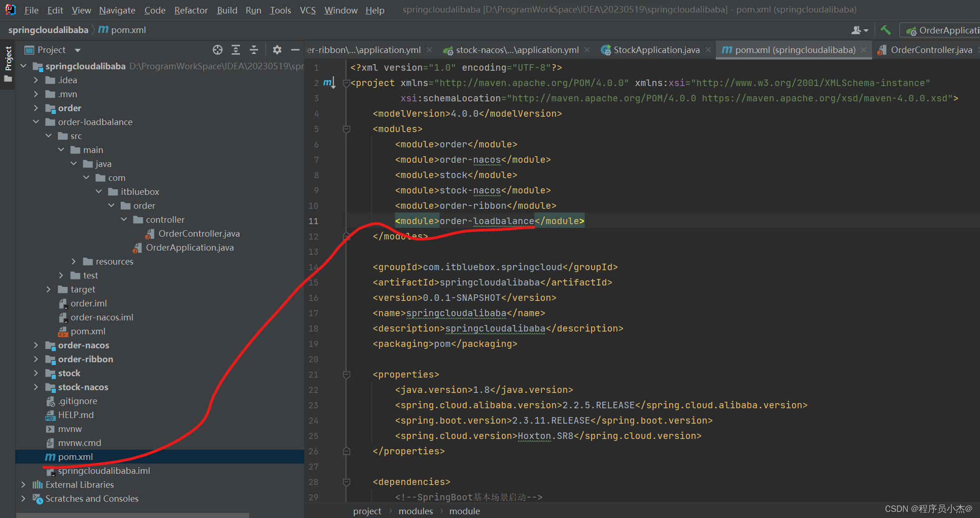Fold the modules block at line 5
980x518 pixels.
[347, 129]
